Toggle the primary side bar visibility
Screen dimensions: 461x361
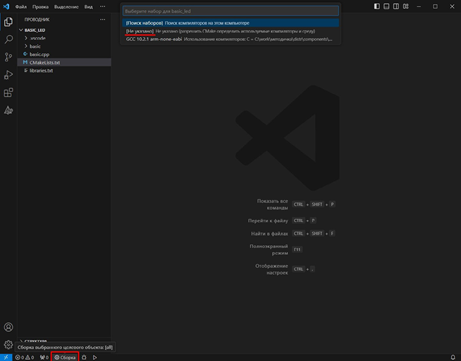(x=377, y=6)
